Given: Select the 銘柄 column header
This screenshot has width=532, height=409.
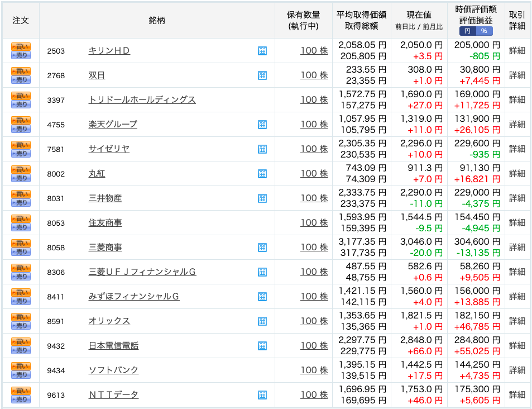Looking at the screenshot, I should [x=157, y=20].
